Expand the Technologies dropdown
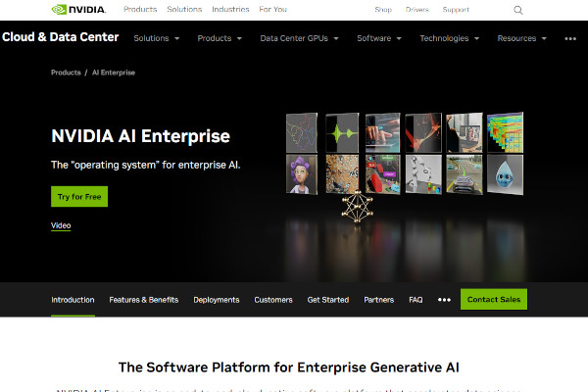Screen dimensions: 588x392 tap(449, 38)
